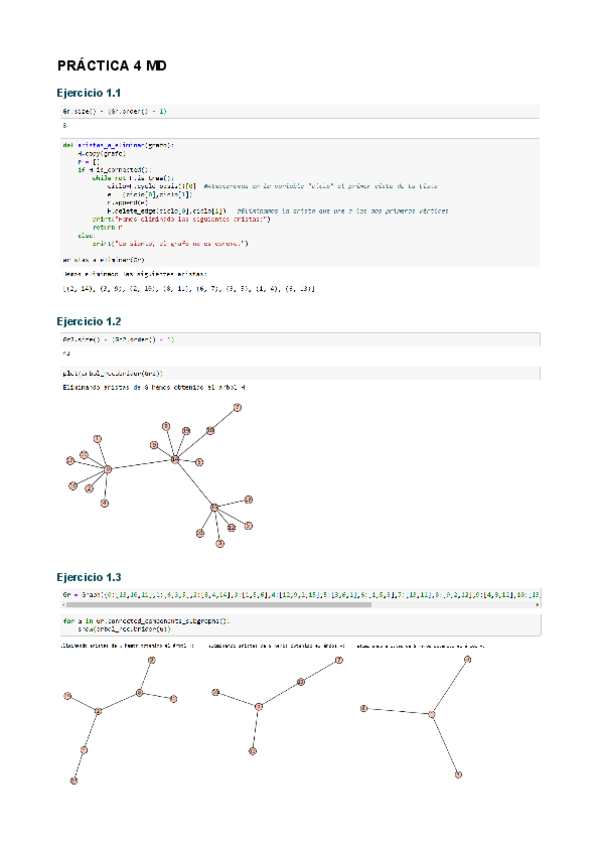This screenshot has height=848, width=600.
Task: Focus the Gr.size() - (Gr.order() - 1) cell
Action: (300, 111)
